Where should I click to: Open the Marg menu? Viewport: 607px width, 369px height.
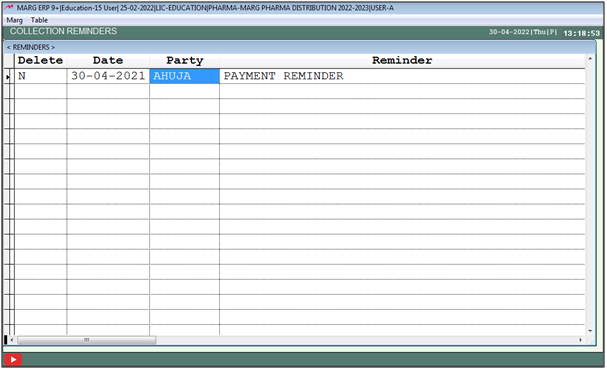[x=14, y=20]
